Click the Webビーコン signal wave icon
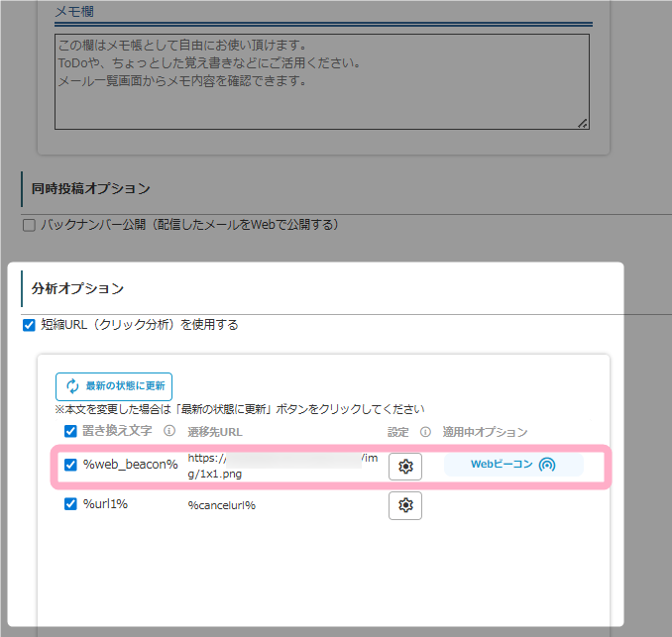Image resolution: width=672 pixels, height=637 pixels. (x=547, y=465)
